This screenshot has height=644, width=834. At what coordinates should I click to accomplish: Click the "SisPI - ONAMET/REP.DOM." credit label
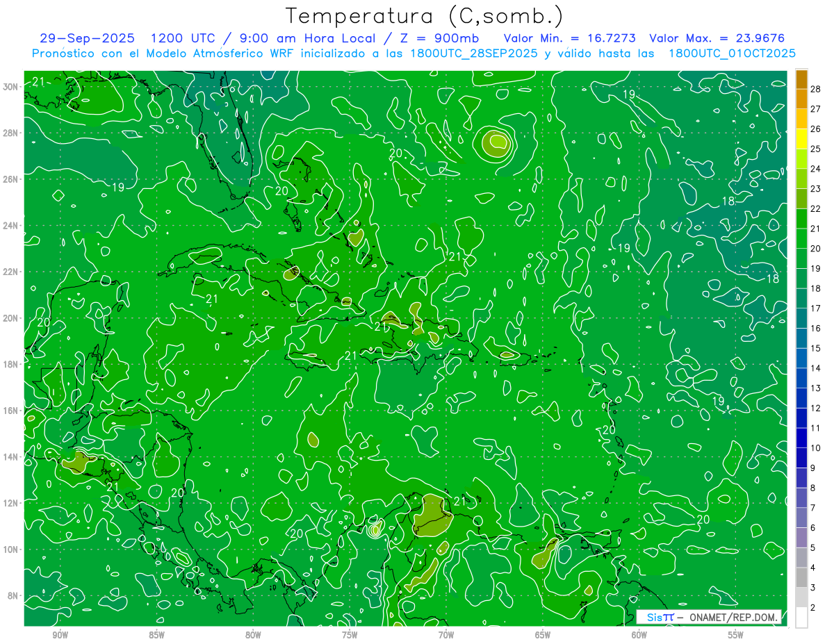tap(709, 617)
